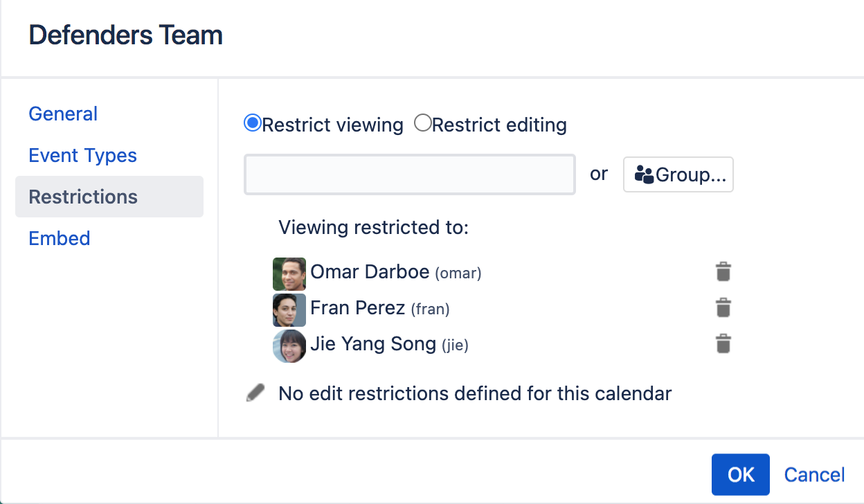Click the trash icon for Jie Yang Song
Image resolution: width=864 pixels, height=504 pixels.
point(723,343)
